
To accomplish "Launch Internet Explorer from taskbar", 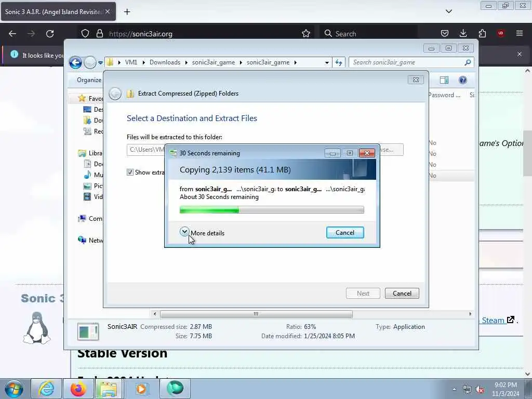I will (x=46, y=389).
